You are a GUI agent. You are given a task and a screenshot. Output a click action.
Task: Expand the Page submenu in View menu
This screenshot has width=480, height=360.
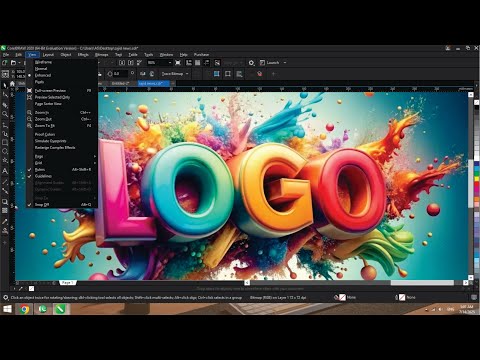61,156
